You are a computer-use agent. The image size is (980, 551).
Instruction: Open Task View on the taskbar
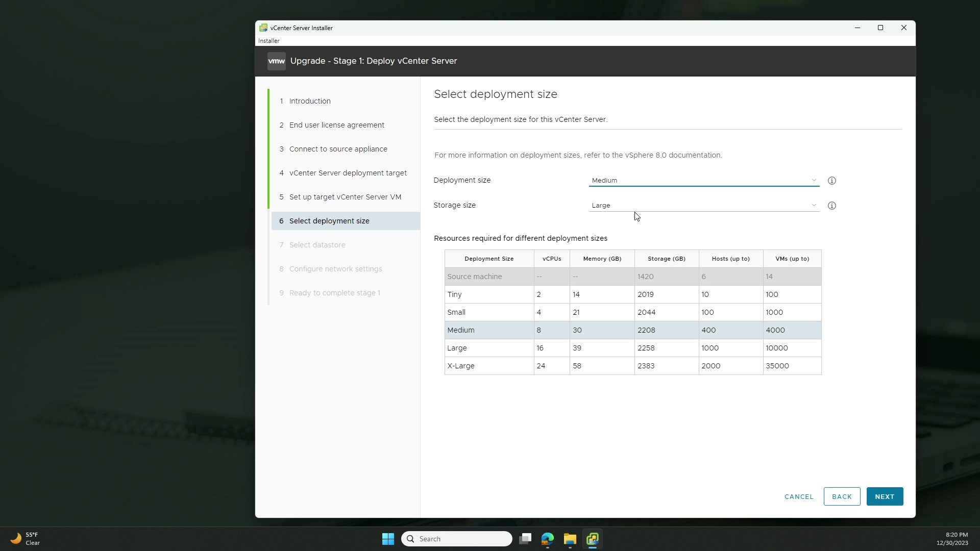click(525, 539)
